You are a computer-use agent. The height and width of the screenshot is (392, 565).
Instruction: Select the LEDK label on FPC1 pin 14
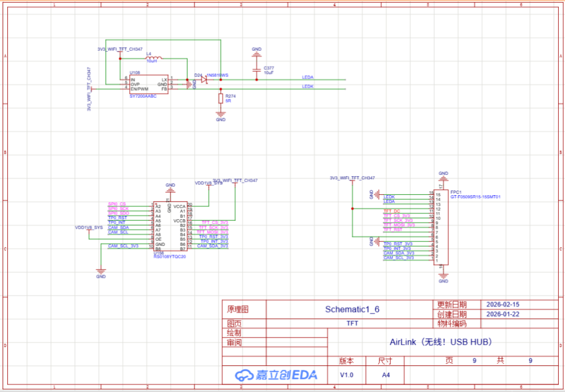pos(389,197)
